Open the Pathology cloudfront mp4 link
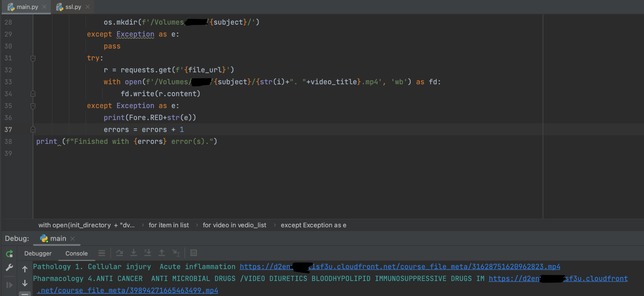Viewport: 644px width, 296px height. click(400, 267)
